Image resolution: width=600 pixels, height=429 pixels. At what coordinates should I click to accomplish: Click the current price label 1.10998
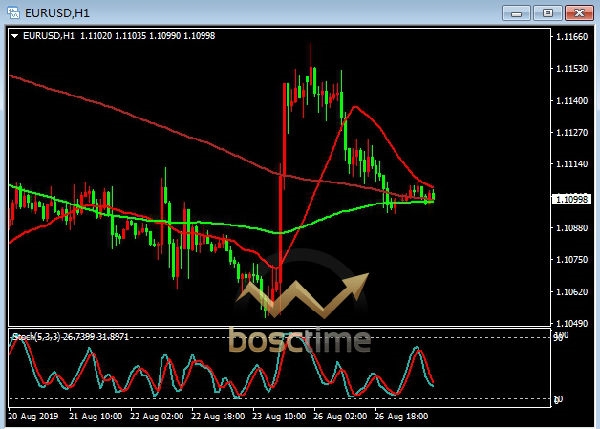[571, 199]
